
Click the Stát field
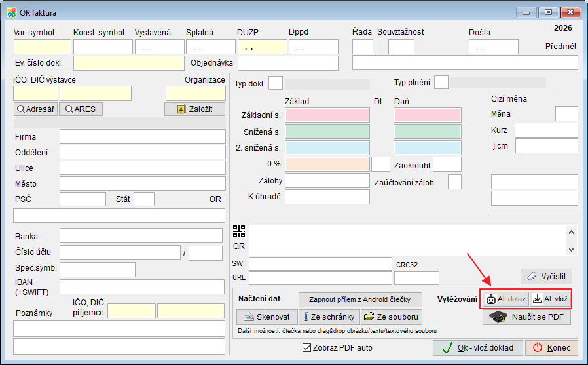coord(144,199)
